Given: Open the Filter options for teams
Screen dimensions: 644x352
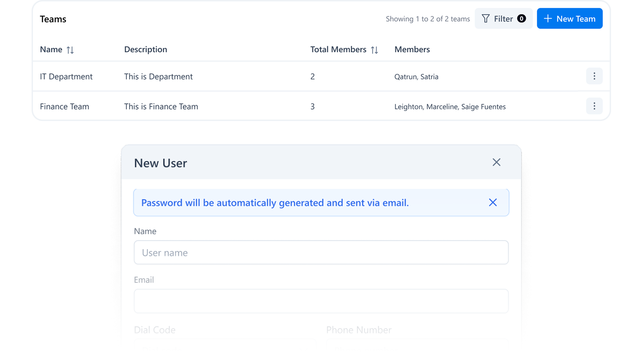Looking at the screenshot, I should [x=503, y=19].
